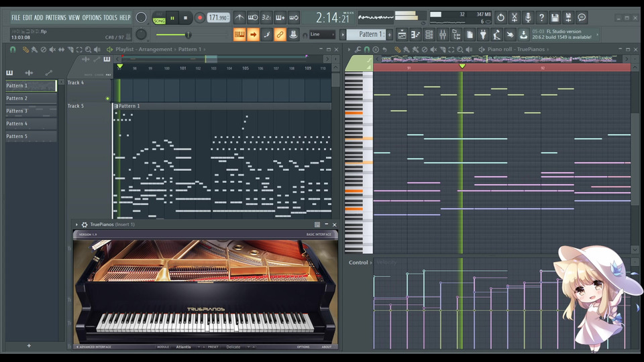Open the TOOLS menu
This screenshot has height=362, width=644.
pos(110,17)
